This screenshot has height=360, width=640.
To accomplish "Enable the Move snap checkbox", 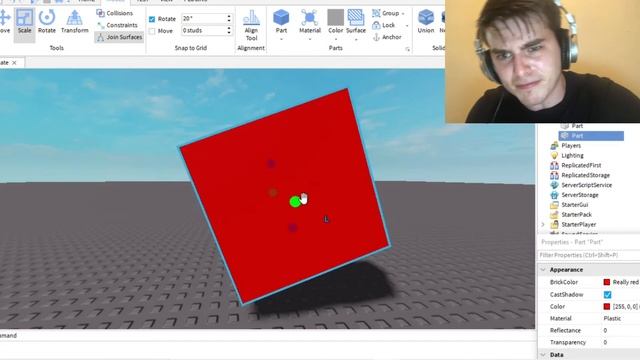I will [152, 31].
